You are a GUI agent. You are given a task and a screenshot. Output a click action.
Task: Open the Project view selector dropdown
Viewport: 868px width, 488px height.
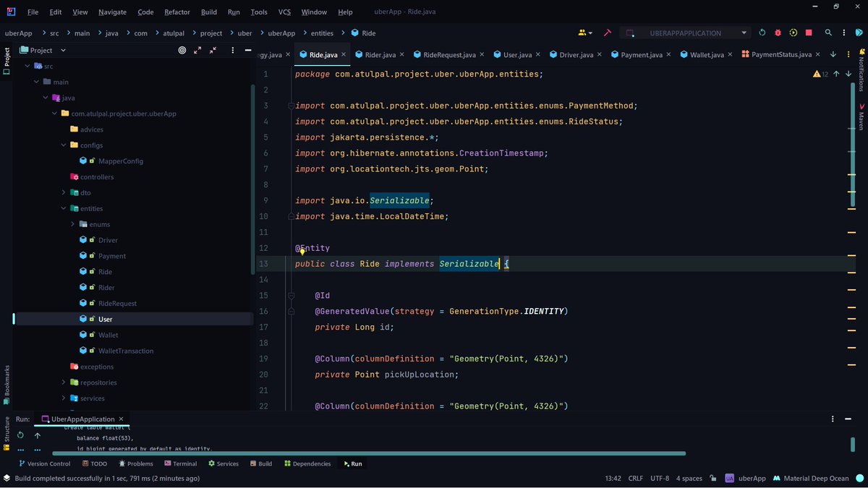tap(43, 50)
